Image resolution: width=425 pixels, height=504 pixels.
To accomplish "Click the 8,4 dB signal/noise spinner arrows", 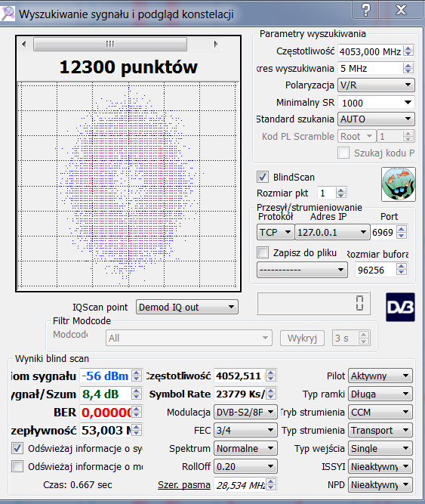I will tap(137, 394).
